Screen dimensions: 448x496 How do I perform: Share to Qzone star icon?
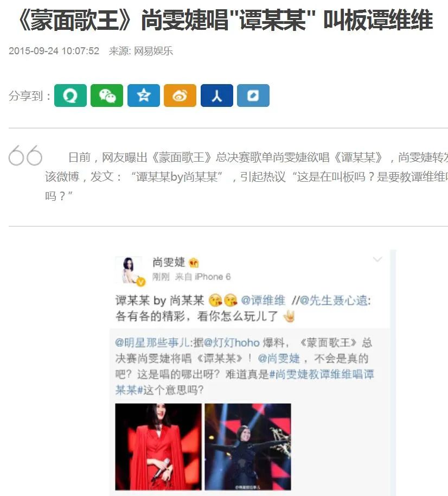point(144,96)
